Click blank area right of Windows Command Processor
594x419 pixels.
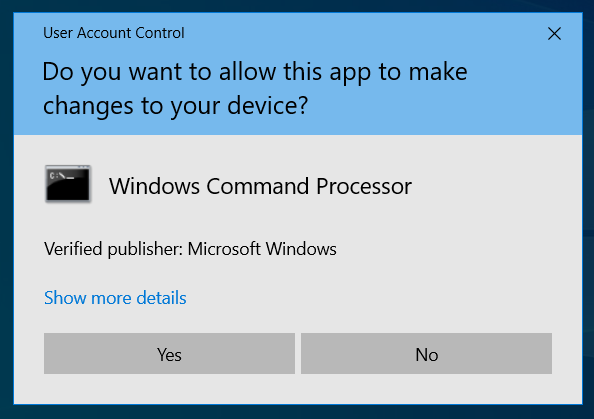[x=492, y=186]
